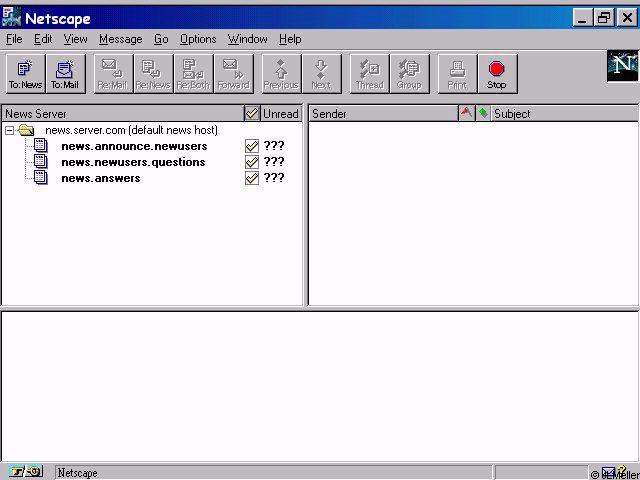
Task: Click the red flag column header
Action: click(x=466, y=113)
